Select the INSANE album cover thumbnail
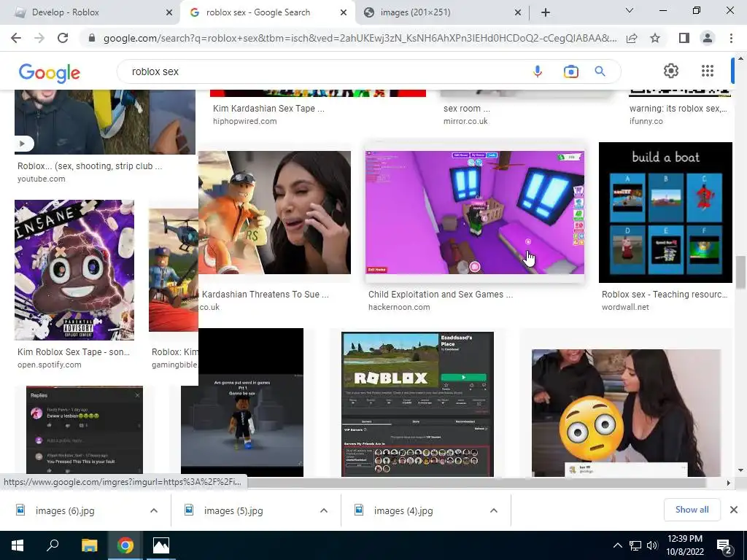The width and height of the screenshot is (747, 560). 74,270
